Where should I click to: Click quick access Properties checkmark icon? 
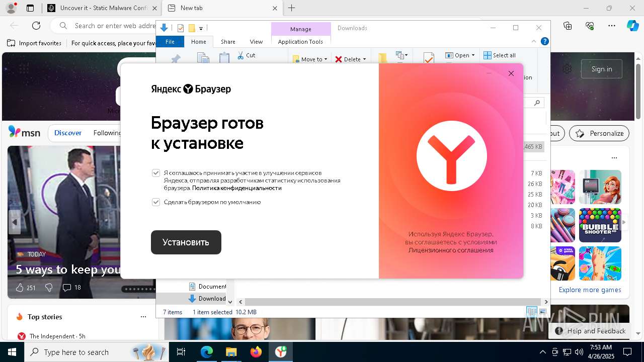[181, 28]
